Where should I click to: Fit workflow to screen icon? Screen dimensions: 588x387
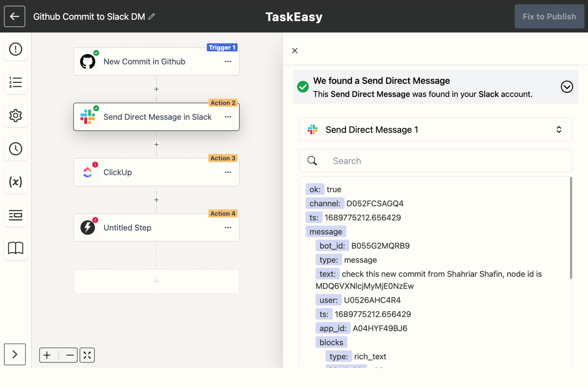coord(87,355)
